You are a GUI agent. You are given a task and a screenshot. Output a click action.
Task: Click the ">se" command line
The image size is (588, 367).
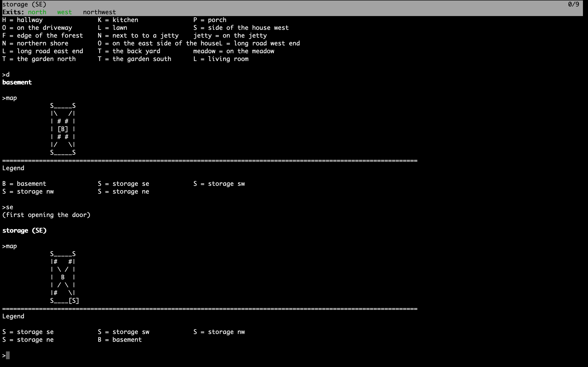pyautogui.click(x=8, y=207)
